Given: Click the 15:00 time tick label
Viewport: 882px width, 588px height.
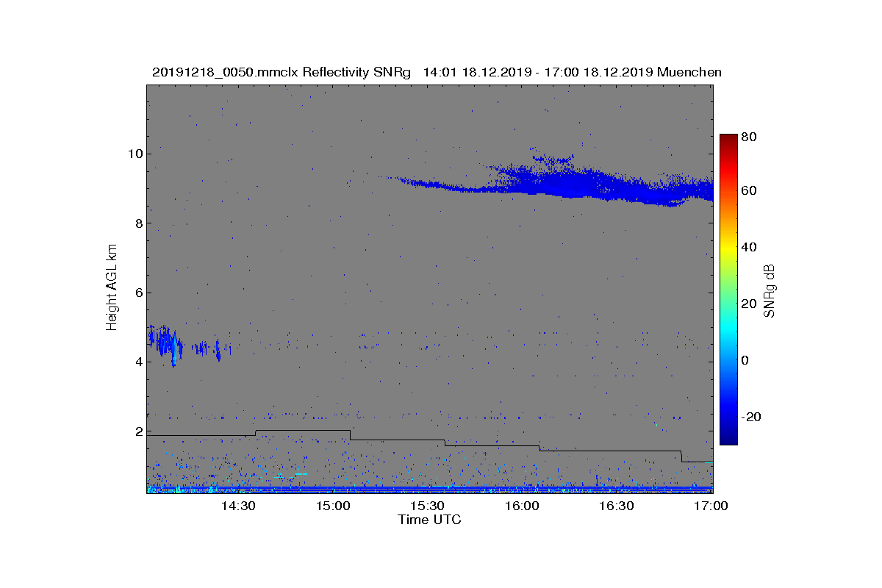Looking at the screenshot, I should point(332,506).
